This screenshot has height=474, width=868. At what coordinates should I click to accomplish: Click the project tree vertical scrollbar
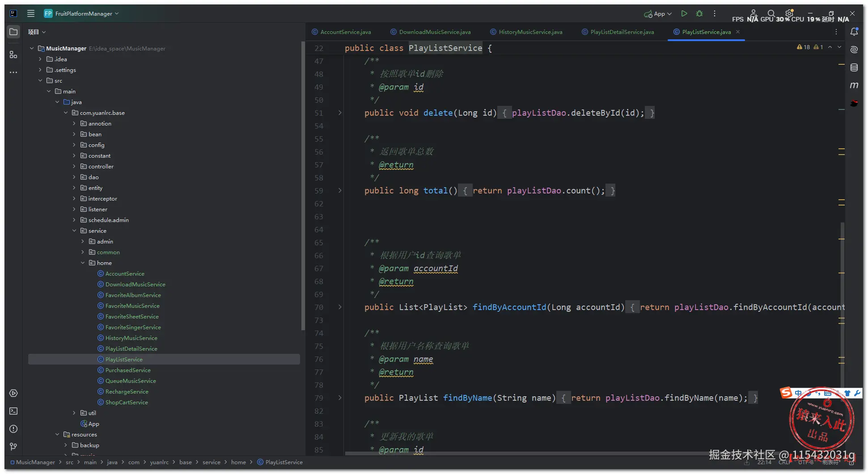point(303,185)
